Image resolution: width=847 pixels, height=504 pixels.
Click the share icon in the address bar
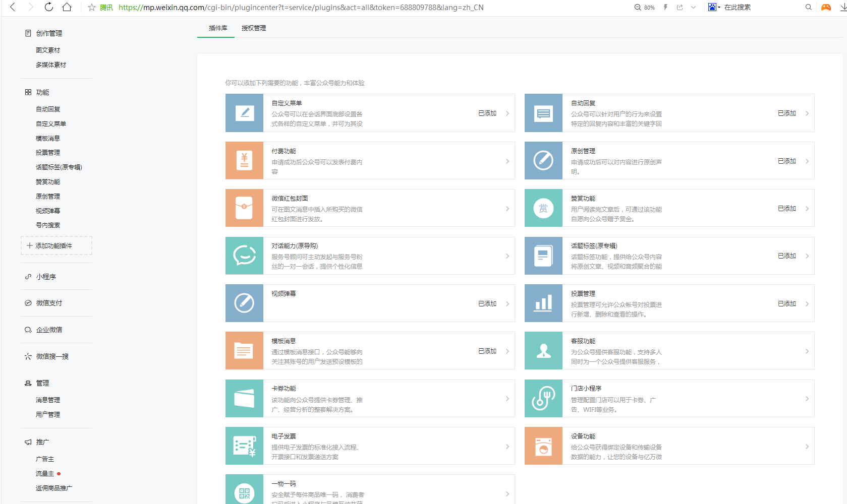[x=680, y=8]
